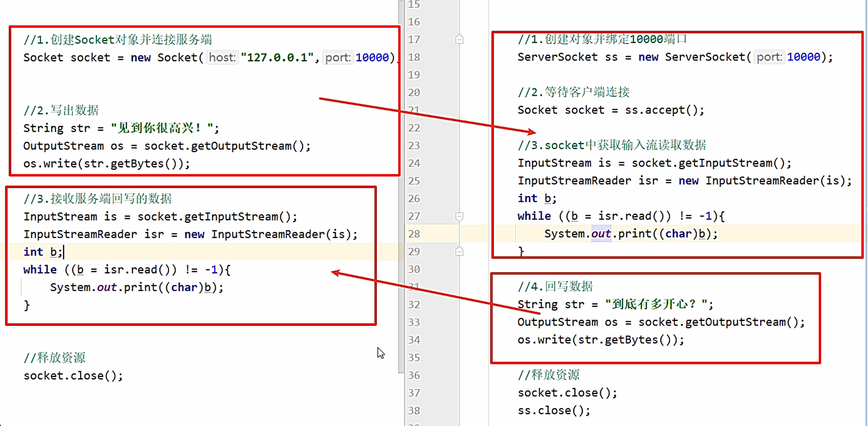Click the comment "//释放资源" in the left pane
The image size is (868, 426).
(54, 358)
